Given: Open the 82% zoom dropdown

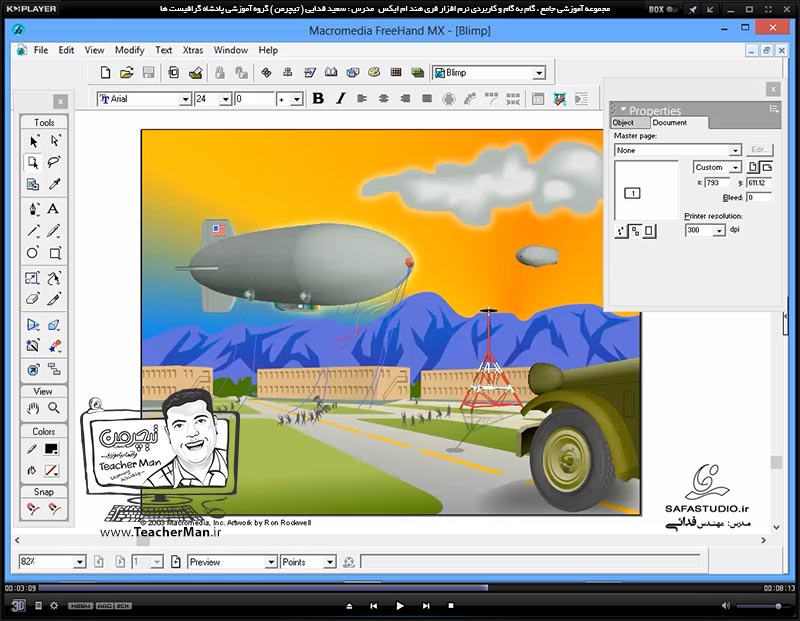Looking at the screenshot, I should pos(80,562).
